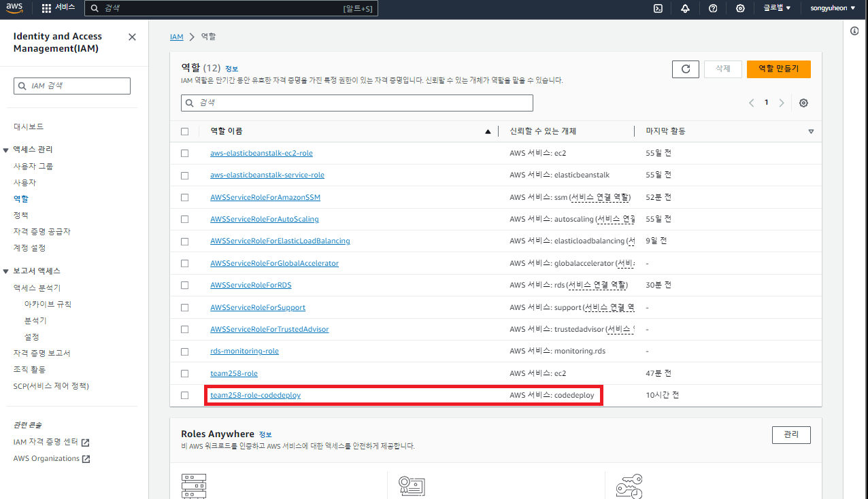Open 정책 in the sidebar
This screenshot has height=499, width=868.
coord(21,215)
